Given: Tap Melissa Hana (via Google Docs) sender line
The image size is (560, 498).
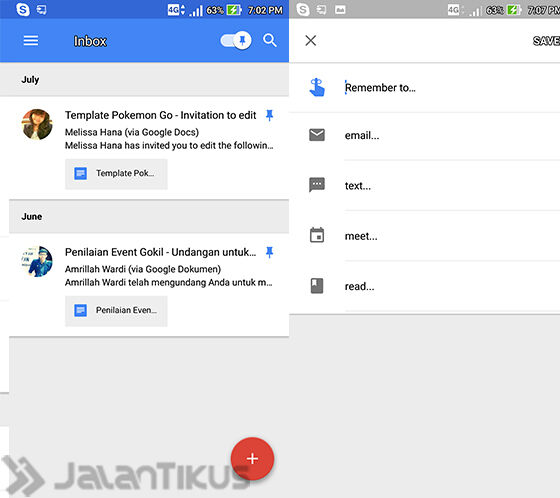Looking at the screenshot, I should [132, 132].
